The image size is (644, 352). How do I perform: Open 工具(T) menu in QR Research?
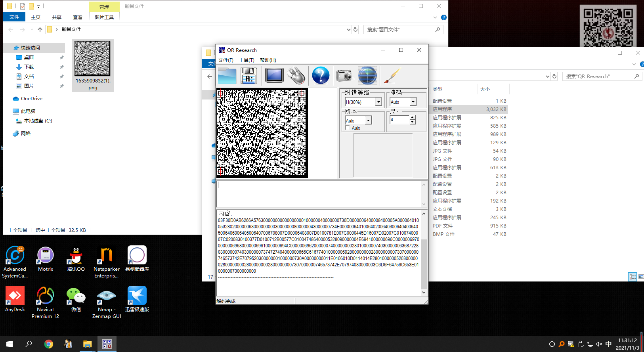point(247,60)
